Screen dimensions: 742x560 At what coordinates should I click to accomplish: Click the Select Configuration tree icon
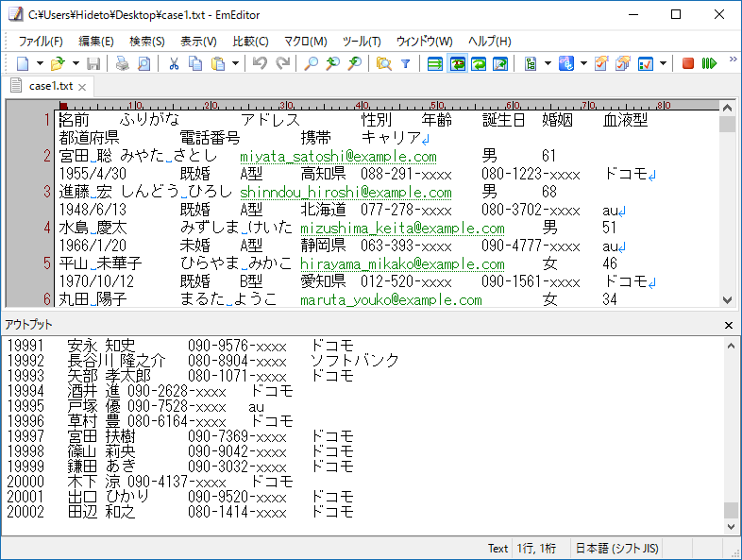click(531, 63)
